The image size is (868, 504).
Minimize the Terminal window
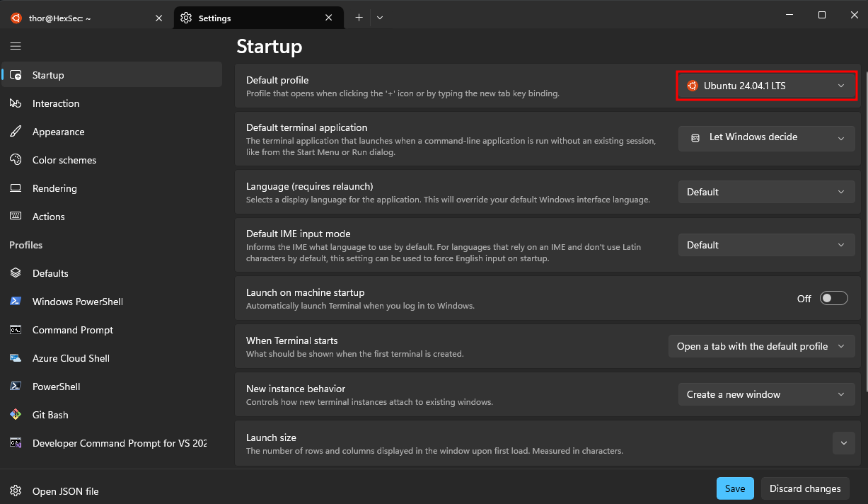(x=789, y=15)
